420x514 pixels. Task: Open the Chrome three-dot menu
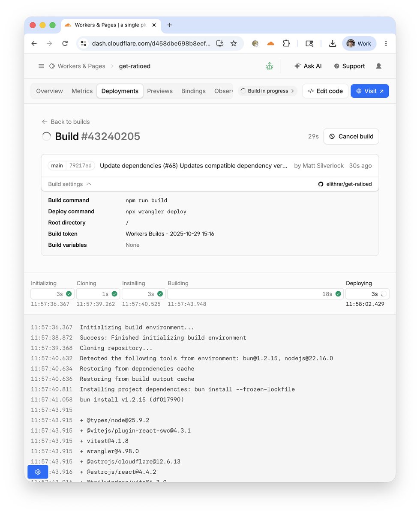pos(386,43)
